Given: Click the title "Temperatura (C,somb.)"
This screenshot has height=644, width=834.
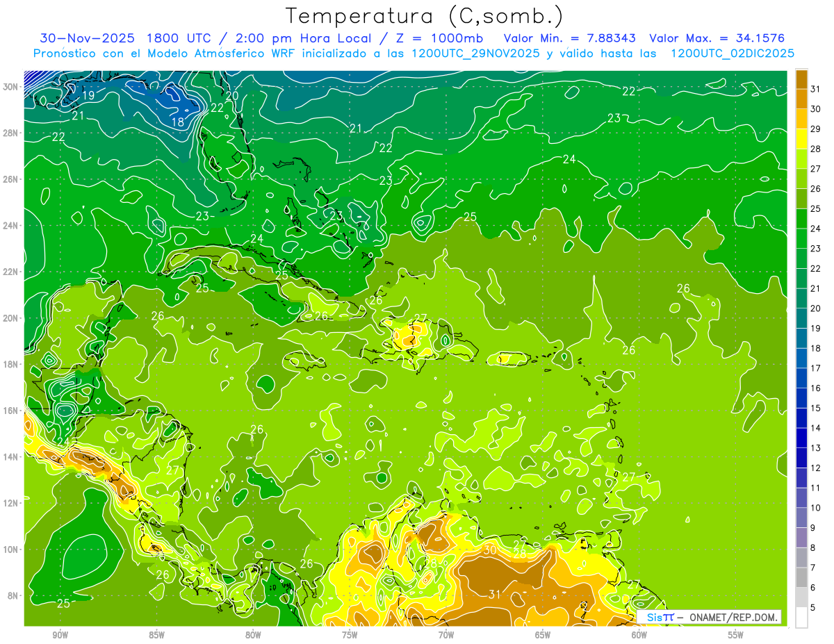Looking at the screenshot, I should [425, 15].
